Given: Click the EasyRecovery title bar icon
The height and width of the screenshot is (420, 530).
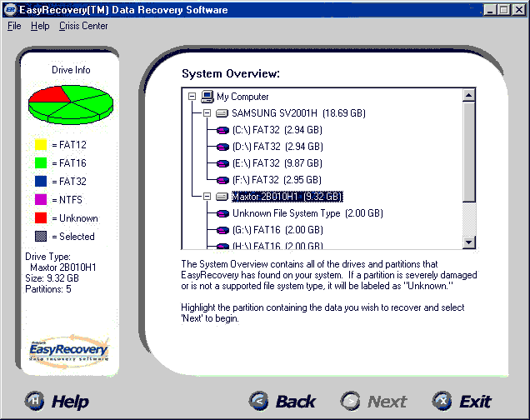Looking at the screenshot, I should pyautogui.click(x=10, y=9).
